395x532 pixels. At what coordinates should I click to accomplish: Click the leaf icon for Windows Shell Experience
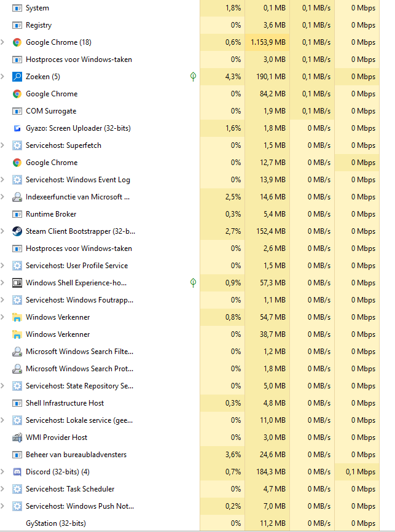click(194, 283)
